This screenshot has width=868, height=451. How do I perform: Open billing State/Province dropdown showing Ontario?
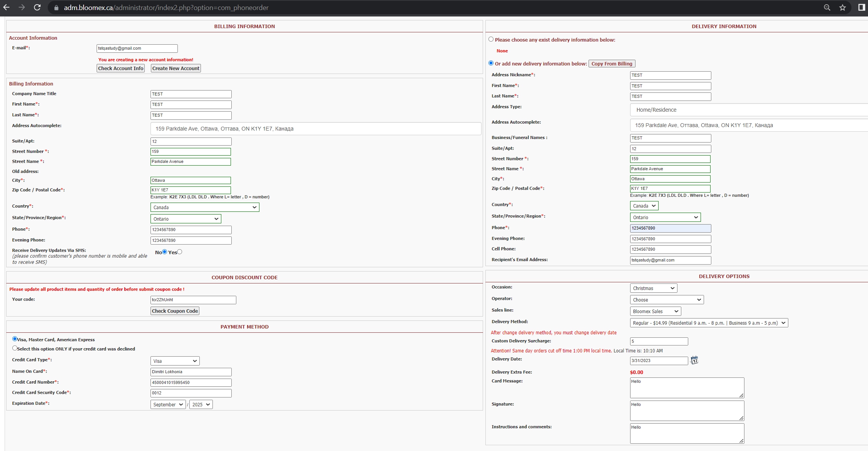click(186, 219)
